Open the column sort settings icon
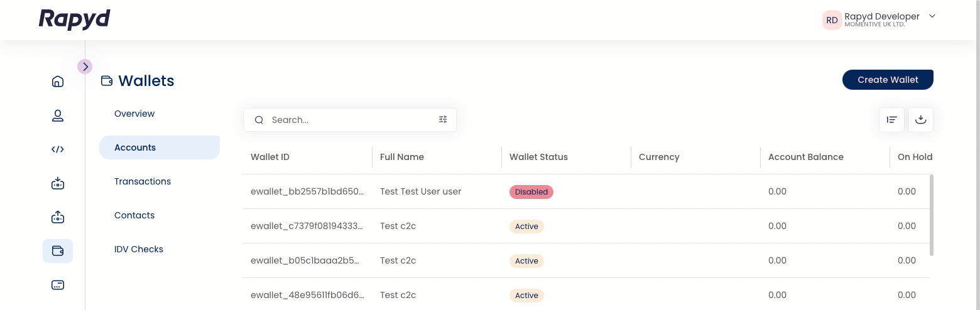Viewport: 980px width, 310px height. (892, 120)
